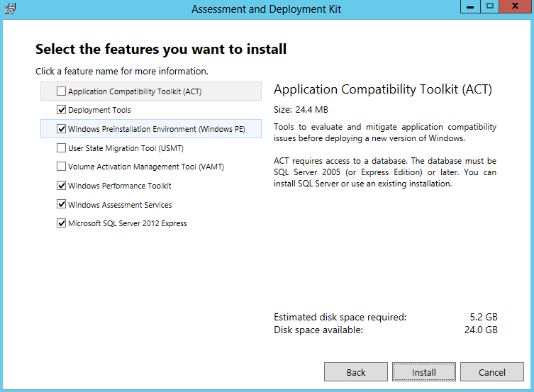The height and width of the screenshot is (392, 534).
Task: Enable User State Migration Tool (USMT) checkbox
Action: pos(61,147)
